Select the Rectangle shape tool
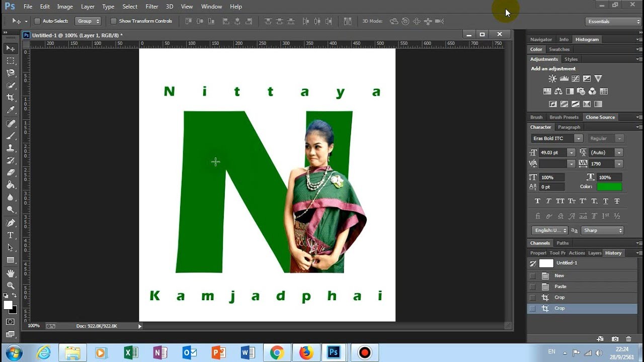The height and width of the screenshot is (362, 644). point(11,260)
